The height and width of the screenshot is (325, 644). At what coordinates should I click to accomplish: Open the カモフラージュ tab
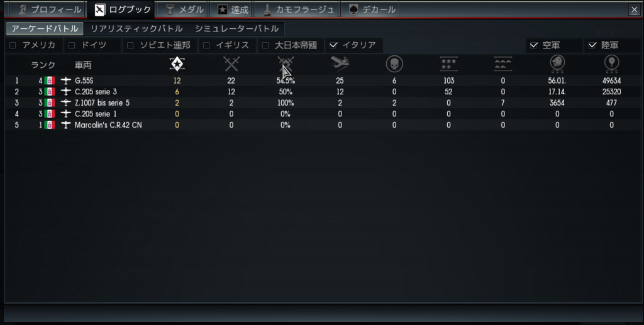[297, 9]
